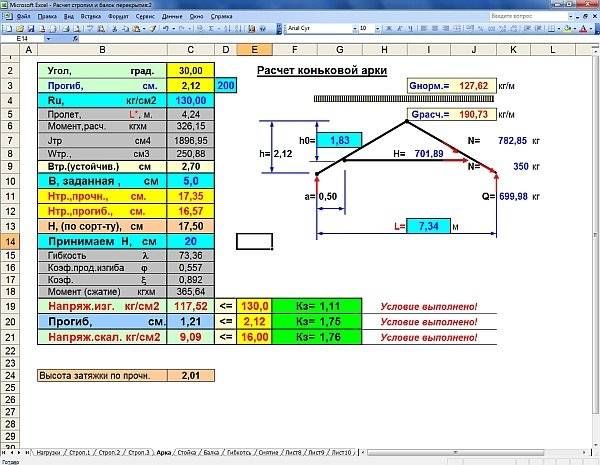This screenshot has width=600, height=465.
Task: Select the cyan L= 7,34 span cell
Action: pos(428,226)
